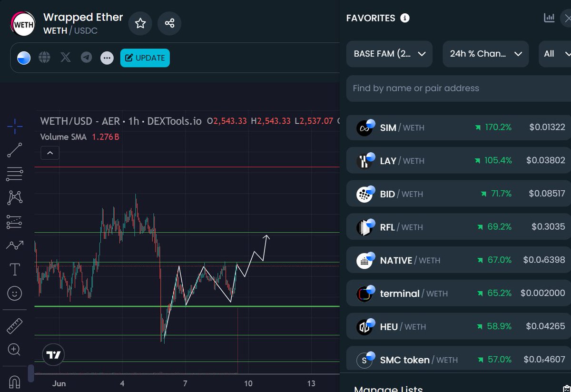The image size is (571, 392).
Task: Collapse the indicator legend chevron
Action: pos(50,153)
